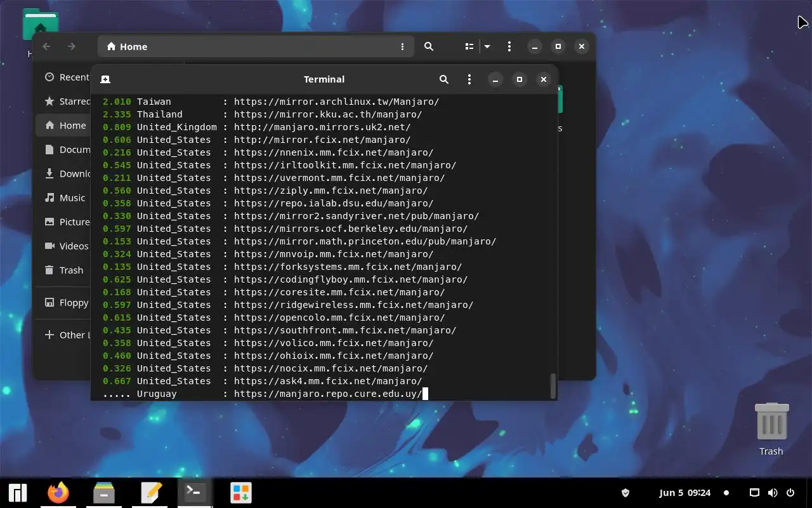Switch Files to list view toggle
The height and width of the screenshot is (508, 812).
click(x=469, y=46)
